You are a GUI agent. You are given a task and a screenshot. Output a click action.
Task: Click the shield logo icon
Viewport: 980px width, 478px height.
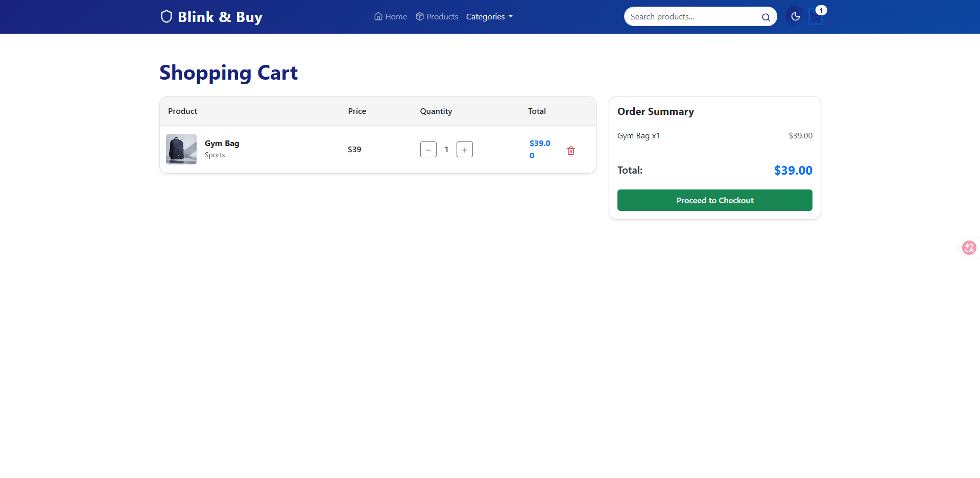[x=166, y=17]
